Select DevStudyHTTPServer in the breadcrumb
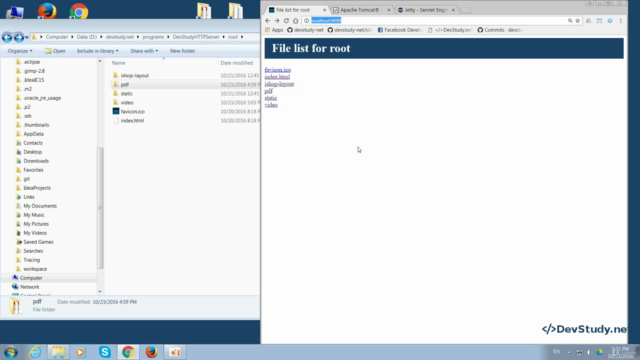Image resolution: width=640 pixels, height=360 pixels. click(x=196, y=37)
